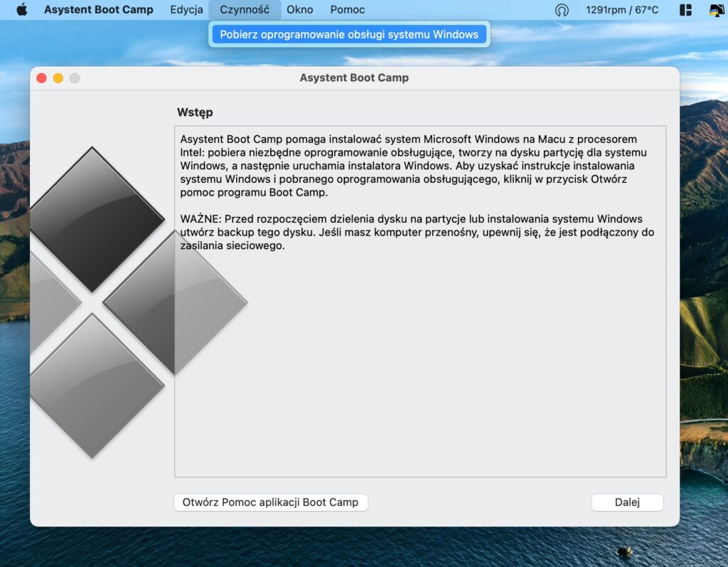Image resolution: width=728 pixels, height=567 pixels.
Task: Click the Asystent Boot Camp window title
Action: pos(354,78)
